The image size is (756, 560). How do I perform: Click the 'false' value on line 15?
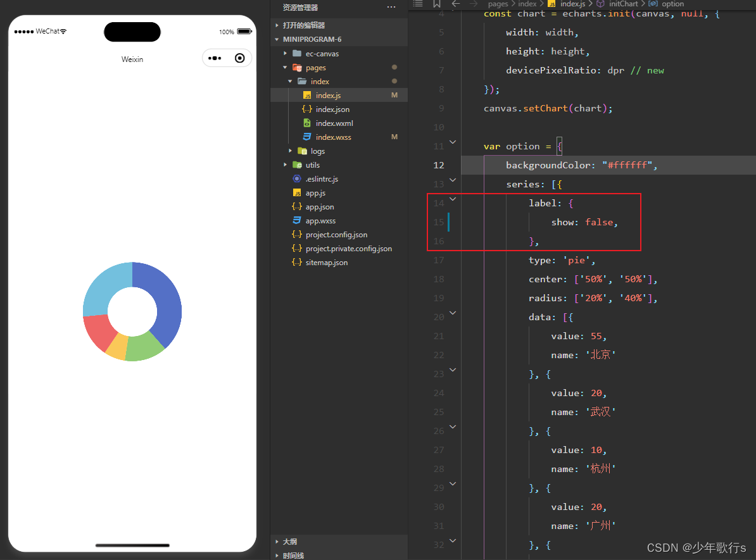click(599, 222)
